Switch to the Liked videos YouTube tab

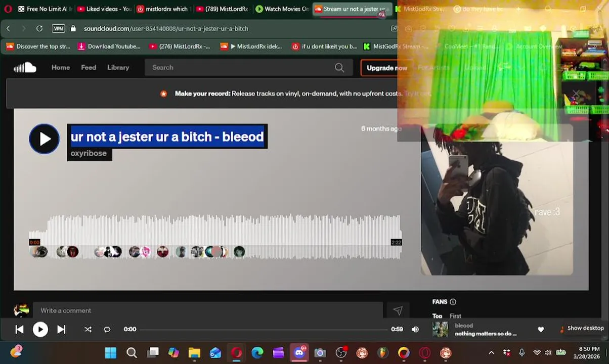point(104,9)
